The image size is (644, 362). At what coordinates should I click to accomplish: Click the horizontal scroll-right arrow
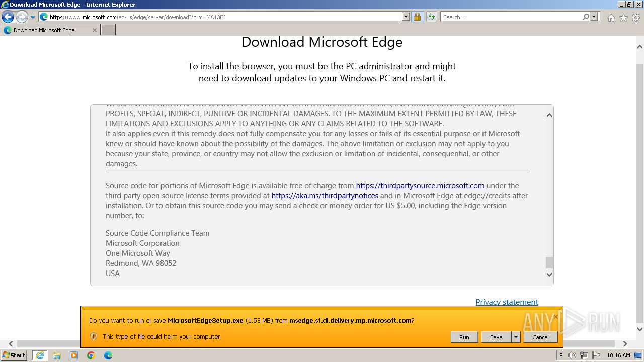click(625, 344)
